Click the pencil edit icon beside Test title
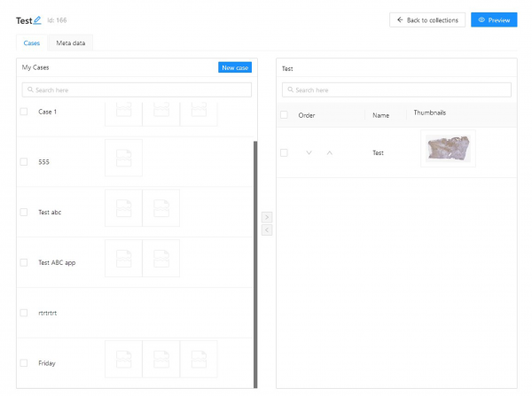Image resolution: width=532 pixels, height=396 pixels. (37, 19)
